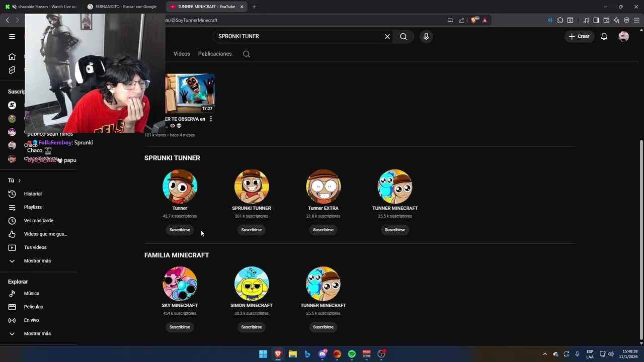This screenshot has width=644, height=362.
Task: Open the Brave VPN shield icon
Action: (x=626, y=20)
